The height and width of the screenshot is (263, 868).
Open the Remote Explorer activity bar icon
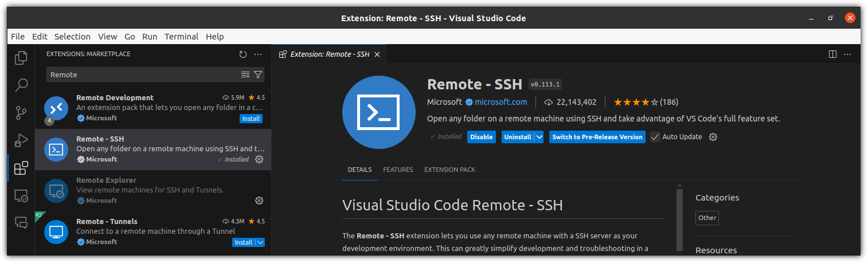coord(21,195)
